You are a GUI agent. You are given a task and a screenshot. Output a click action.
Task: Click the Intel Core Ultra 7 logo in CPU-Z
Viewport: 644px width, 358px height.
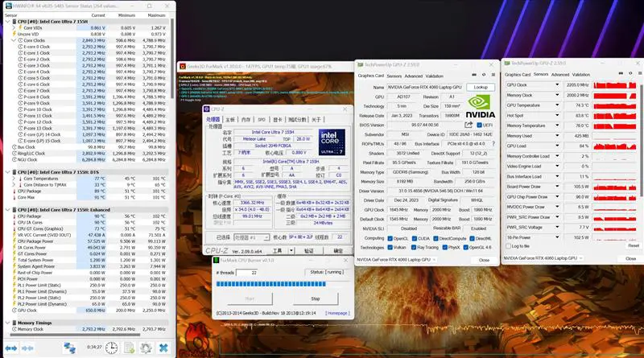(x=332, y=142)
